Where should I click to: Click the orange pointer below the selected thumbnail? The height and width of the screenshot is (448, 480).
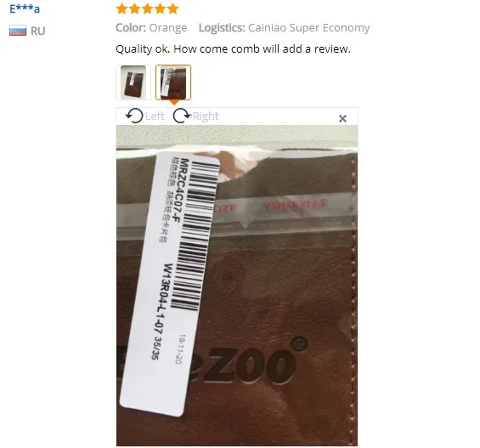point(173,103)
